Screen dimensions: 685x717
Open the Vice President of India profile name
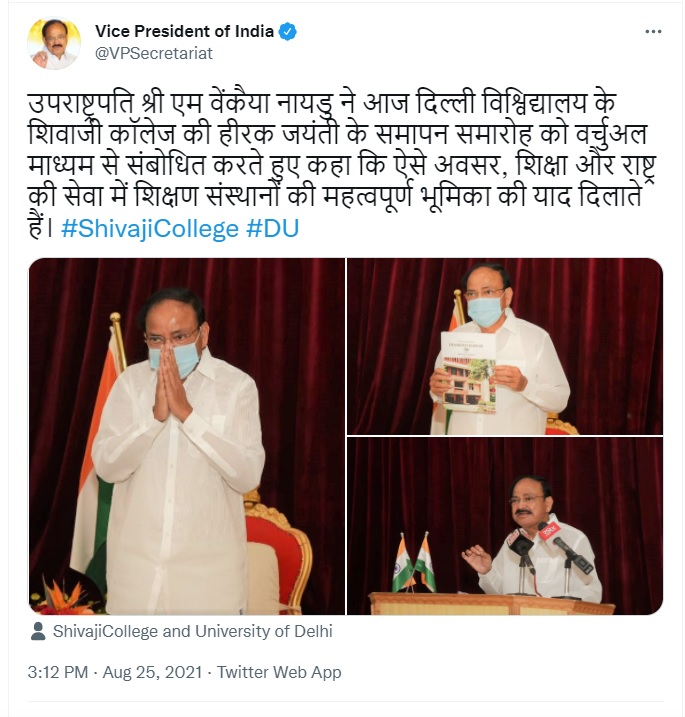pyautogui.click(x=184, y=32)
